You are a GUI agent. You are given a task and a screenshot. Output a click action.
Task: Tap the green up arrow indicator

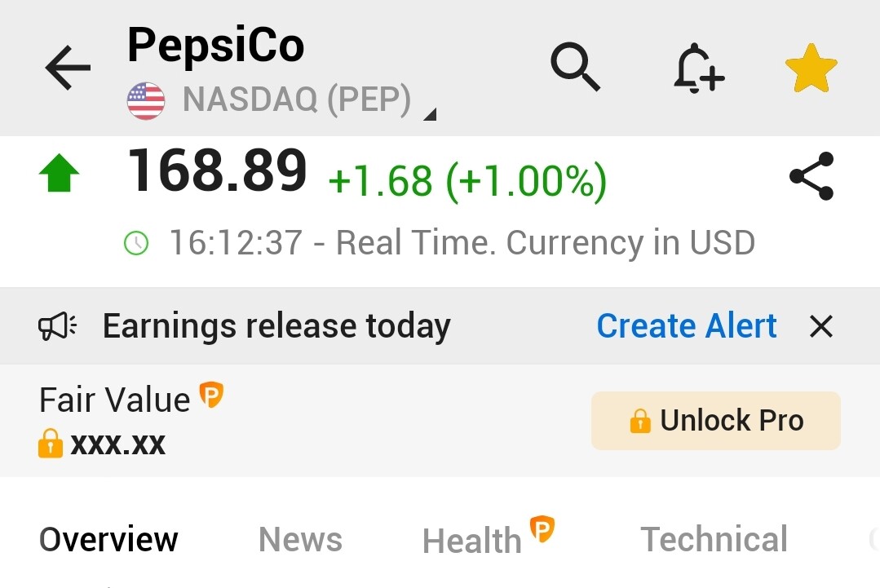tap(59, 175)
